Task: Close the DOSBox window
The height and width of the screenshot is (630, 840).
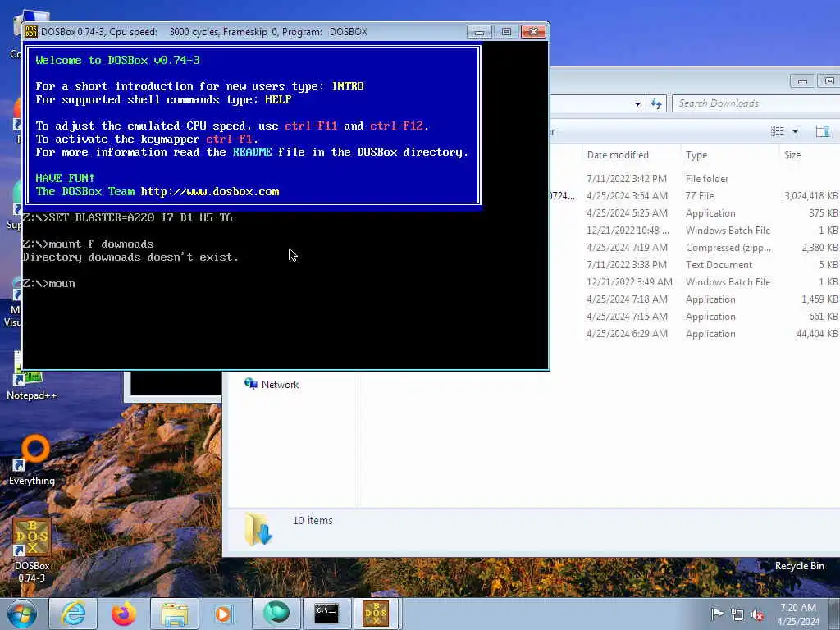Action: pos(533,32)
